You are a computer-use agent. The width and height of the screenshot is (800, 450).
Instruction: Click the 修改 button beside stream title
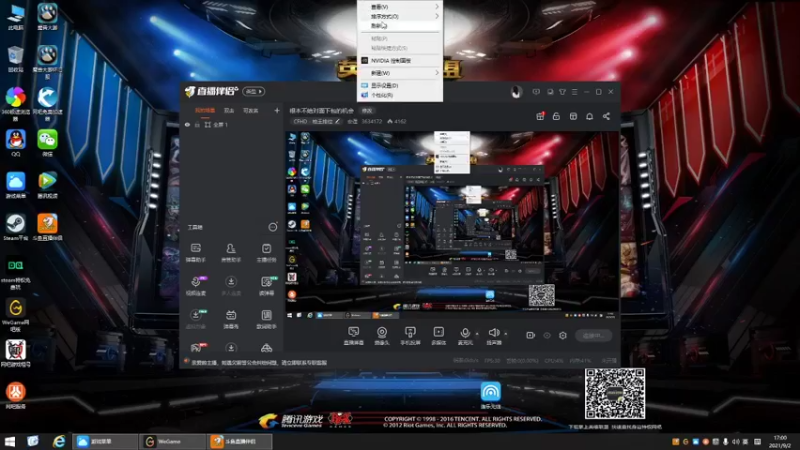pyautogui.click(x=367, y=110)
